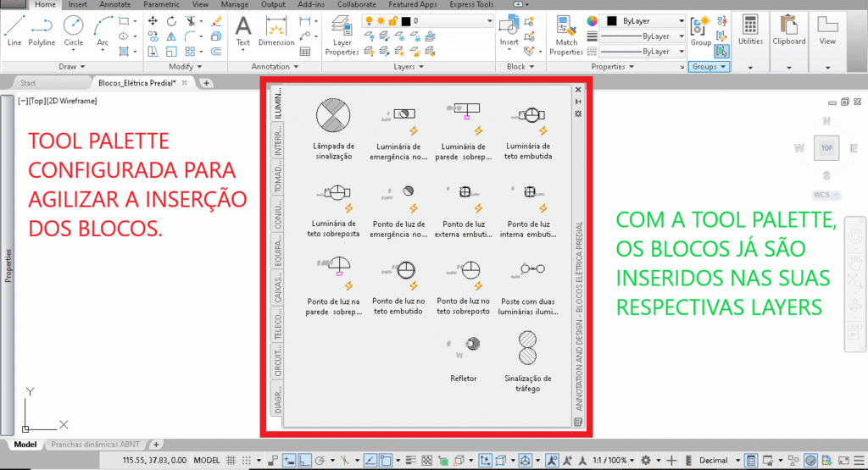Activate the Text annotation tool
The width and height of the screenshot is (868, 470).
pos(243,33)
